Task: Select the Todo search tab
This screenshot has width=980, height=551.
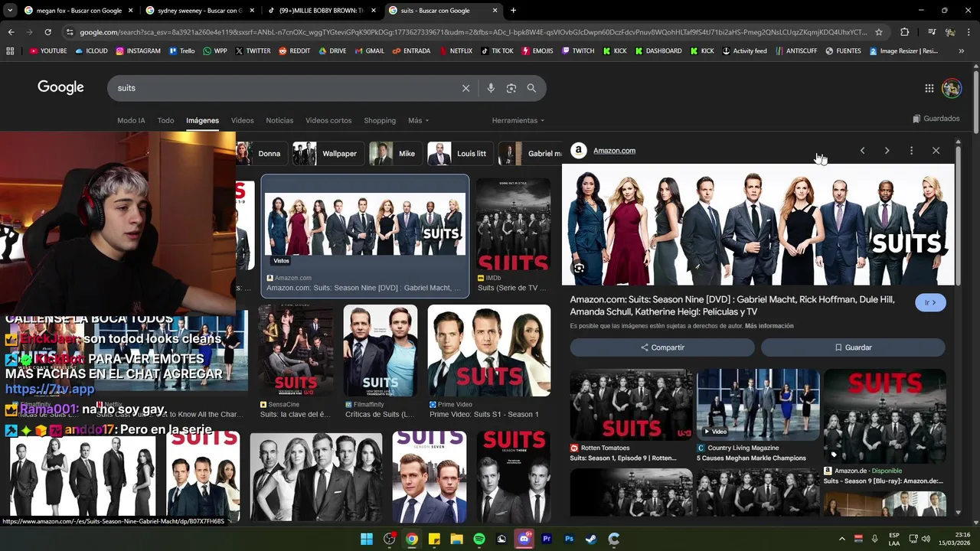Action: click(x=165, y=120)
